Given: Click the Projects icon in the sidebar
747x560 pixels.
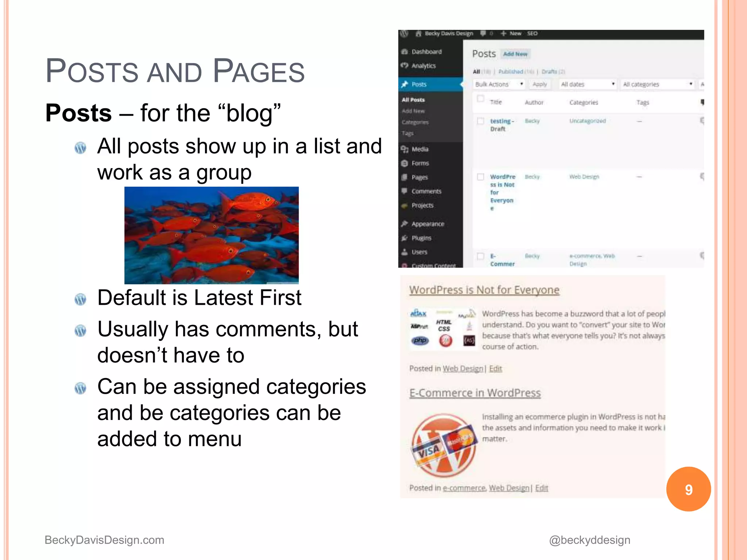Looking at the screenshot, I should tap(404, 206).
